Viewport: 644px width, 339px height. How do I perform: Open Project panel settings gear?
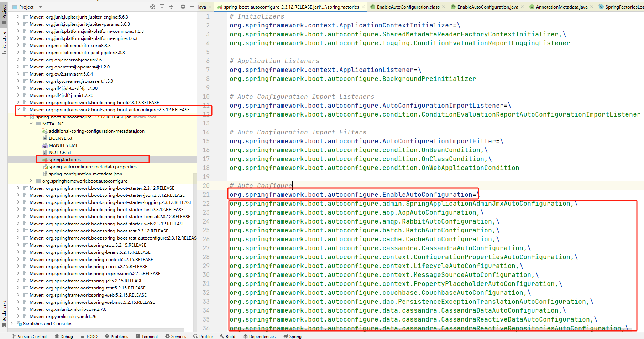pos(183,7)
